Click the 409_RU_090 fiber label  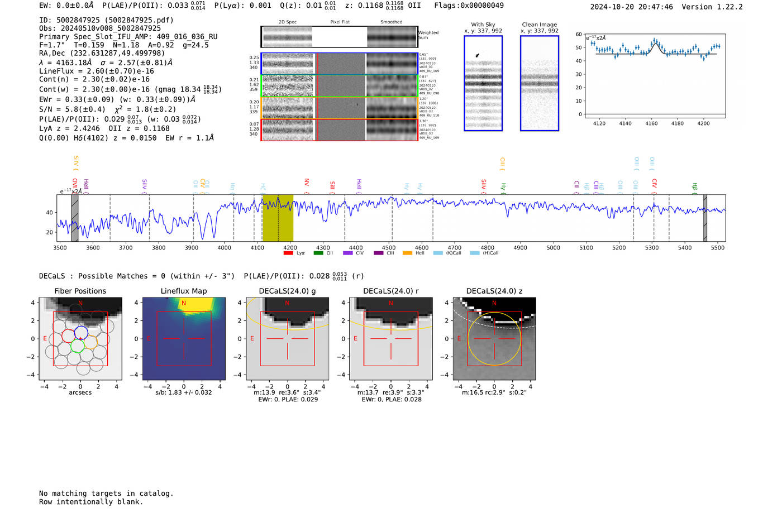(429, 93)
